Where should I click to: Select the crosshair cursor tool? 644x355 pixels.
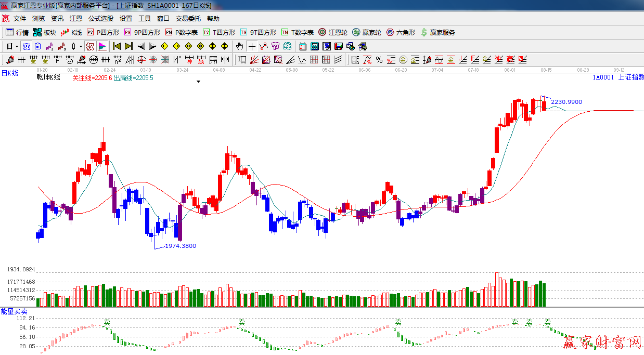(x=252, y=46)
